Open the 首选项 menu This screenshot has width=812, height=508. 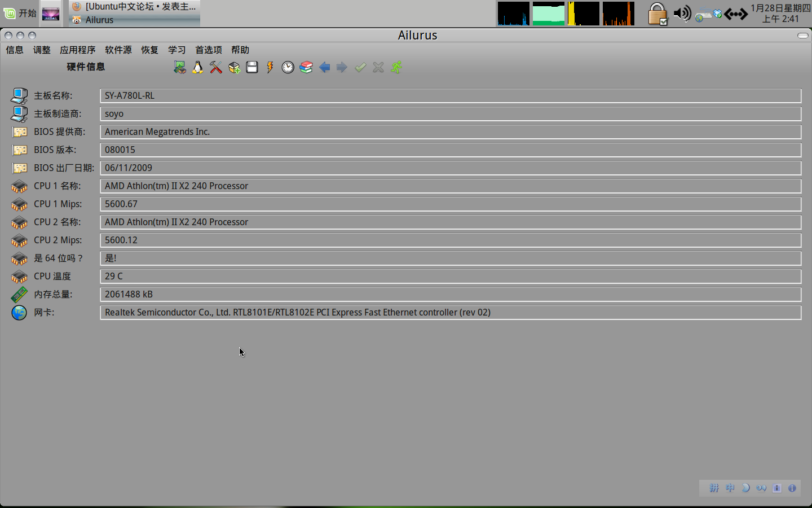[209, 50]
